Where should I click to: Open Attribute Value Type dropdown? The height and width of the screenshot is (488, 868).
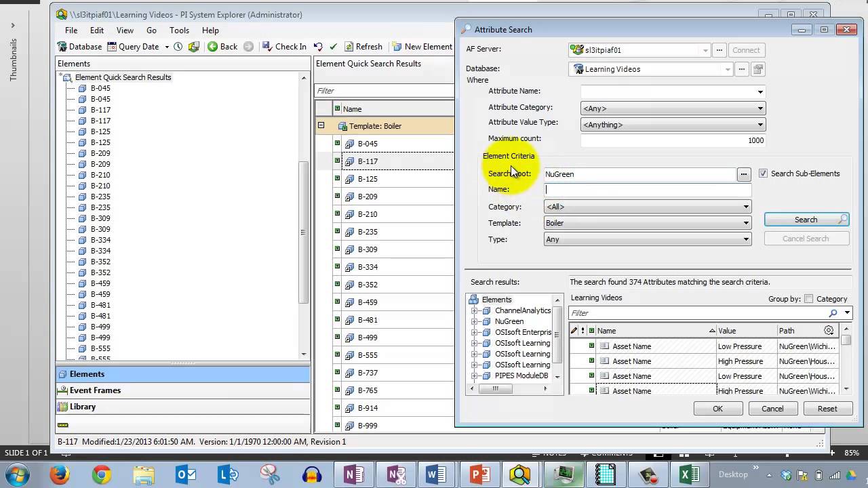pyautogui.click(x=760, y=125)
